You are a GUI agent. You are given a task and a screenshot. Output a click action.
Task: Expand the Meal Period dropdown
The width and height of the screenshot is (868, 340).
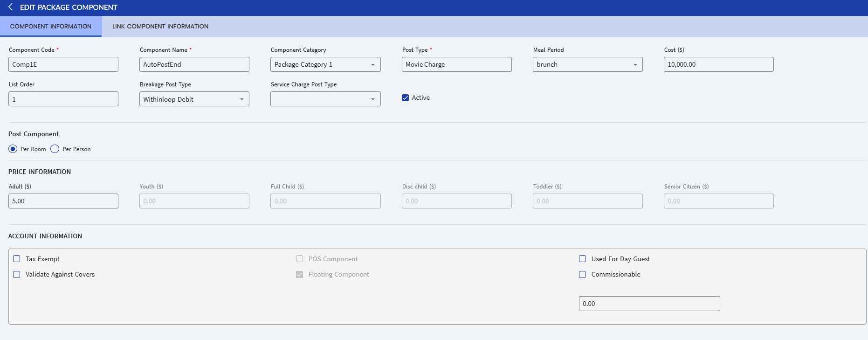(x=587, y=64)
